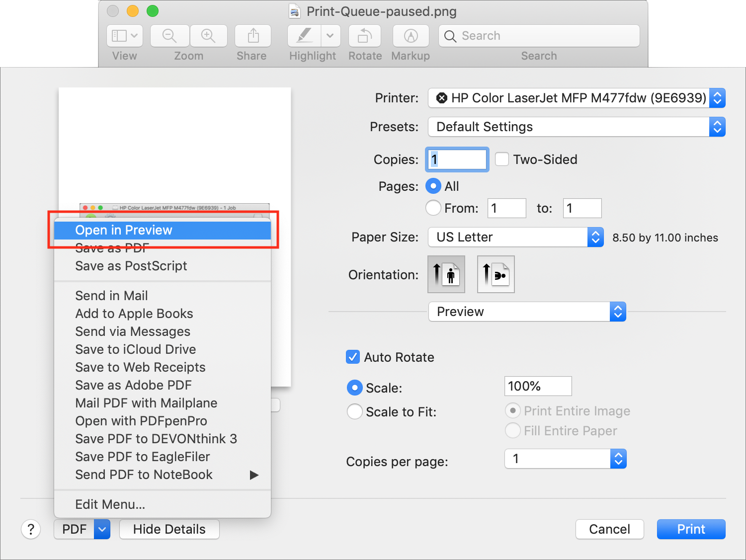746x560 pixels.
Task: Click in the Preview Search field
Action: click(x=539, y=36)
